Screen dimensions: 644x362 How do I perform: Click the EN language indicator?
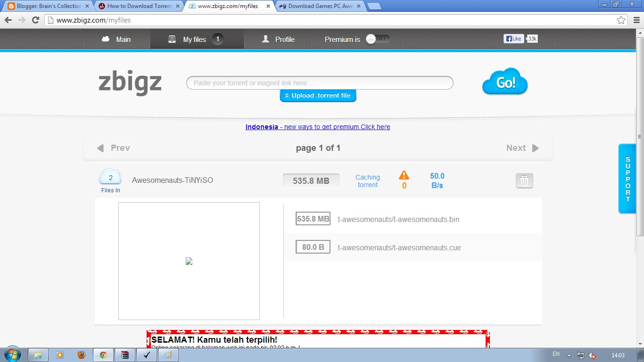pos(556,354)
